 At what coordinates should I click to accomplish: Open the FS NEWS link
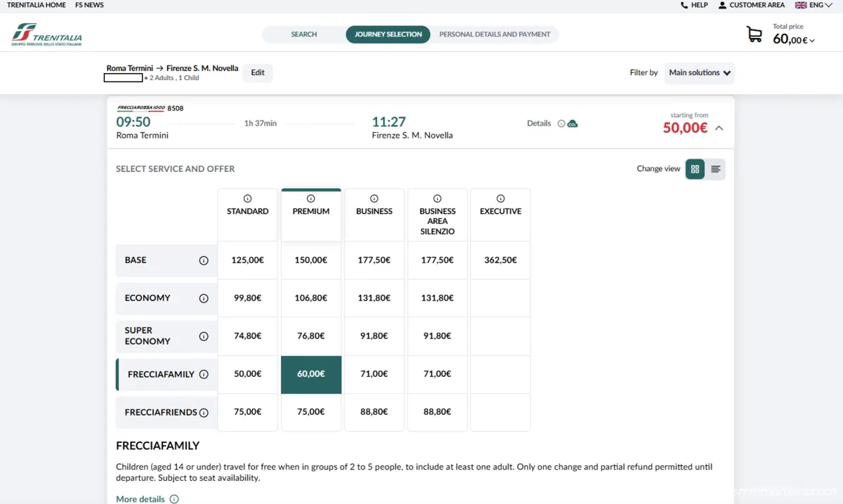[89, 5]
